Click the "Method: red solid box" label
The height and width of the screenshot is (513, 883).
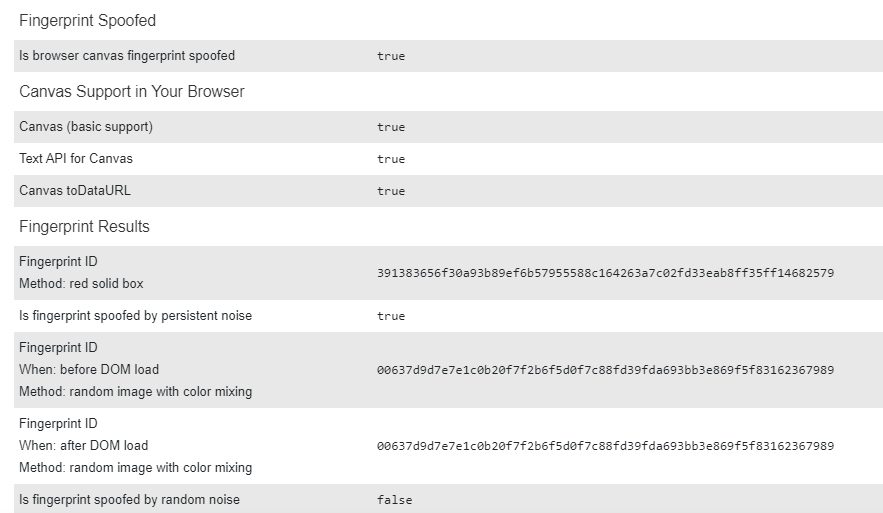coord(81,283)
